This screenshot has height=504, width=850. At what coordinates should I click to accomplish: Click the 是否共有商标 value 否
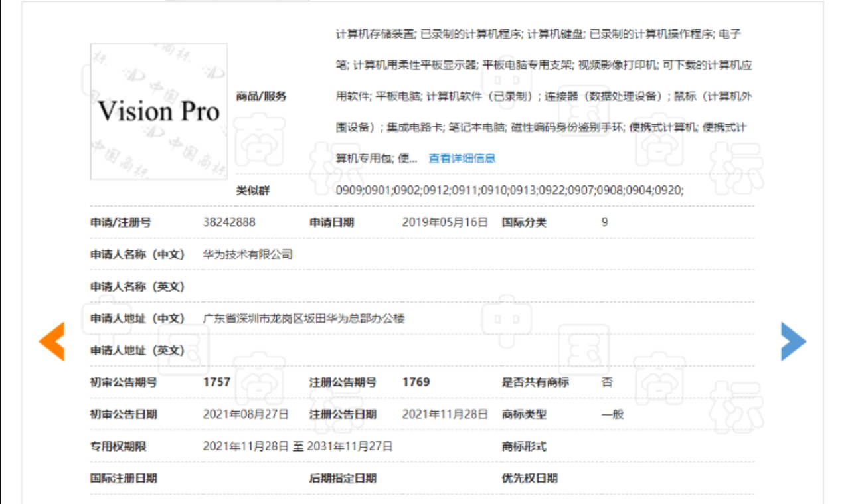tap(607, 382)
